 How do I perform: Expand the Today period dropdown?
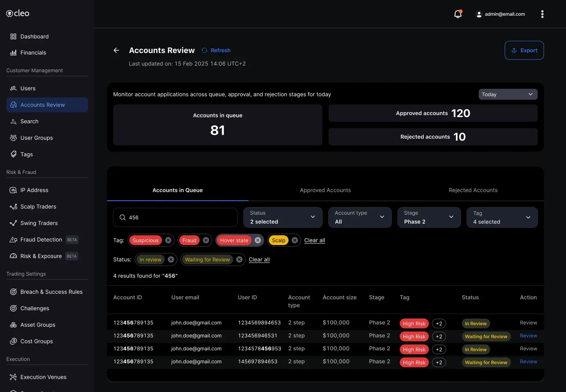508,94
